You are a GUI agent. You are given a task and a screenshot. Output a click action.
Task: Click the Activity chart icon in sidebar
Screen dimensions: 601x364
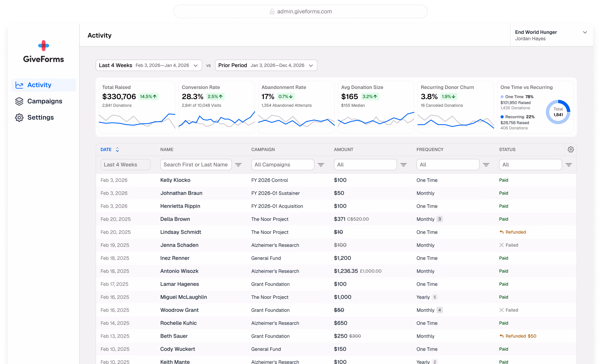tap(19, 85)
